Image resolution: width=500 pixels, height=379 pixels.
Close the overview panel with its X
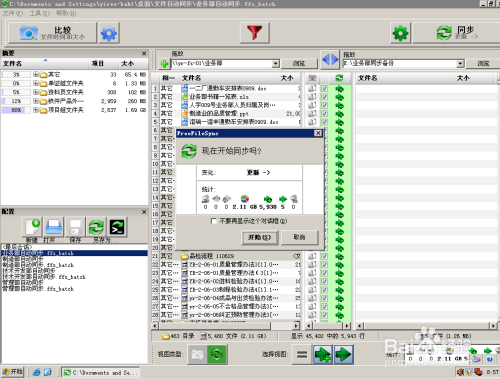[x=144, y=53]
